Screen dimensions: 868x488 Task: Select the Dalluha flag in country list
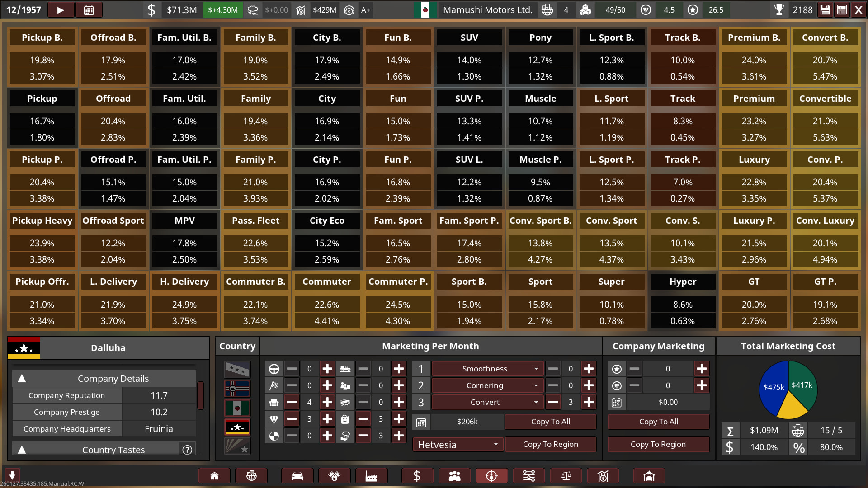pos(237,427)
